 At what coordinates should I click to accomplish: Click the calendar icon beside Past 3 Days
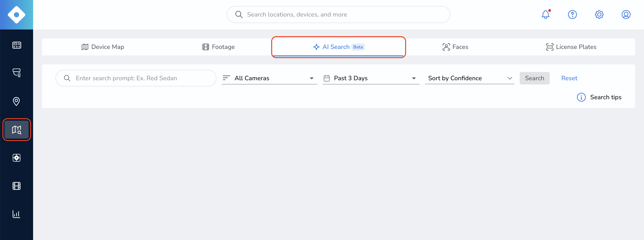tap(326, 78)
